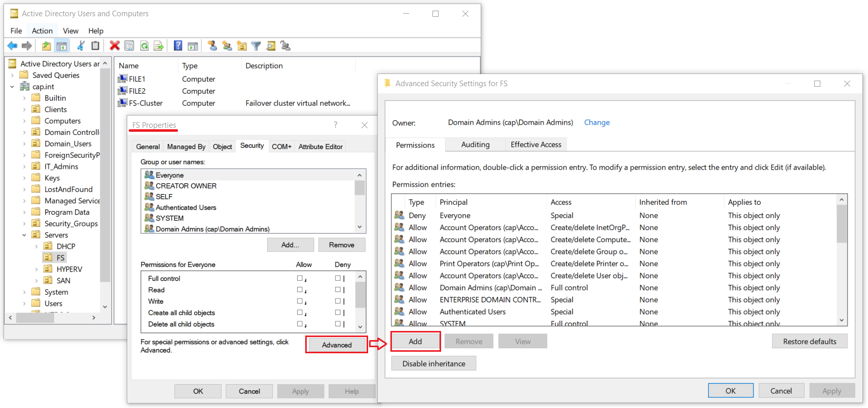Expand the Users container
Screen dimensions: 868x408
(24, 304)
